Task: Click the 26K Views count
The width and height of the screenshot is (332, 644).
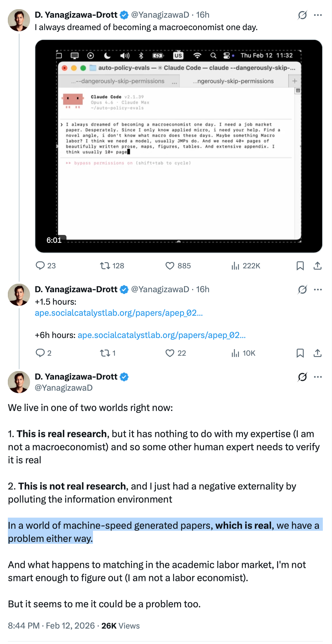Action: tap(120, 626)
